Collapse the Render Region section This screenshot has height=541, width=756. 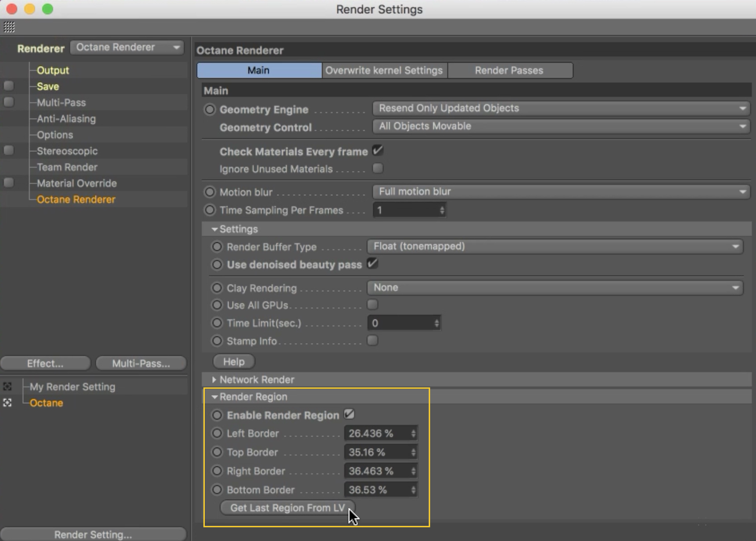(215, 397)
